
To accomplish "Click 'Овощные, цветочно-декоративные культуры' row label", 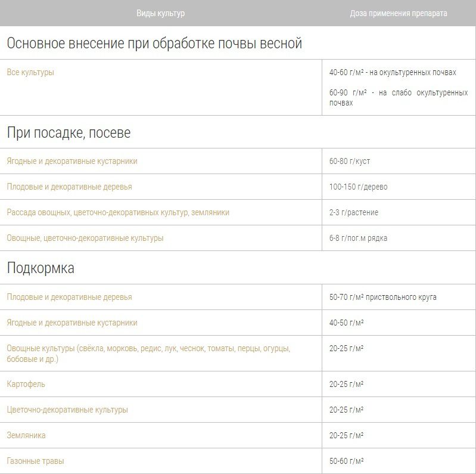I will (x=85, y=238).
